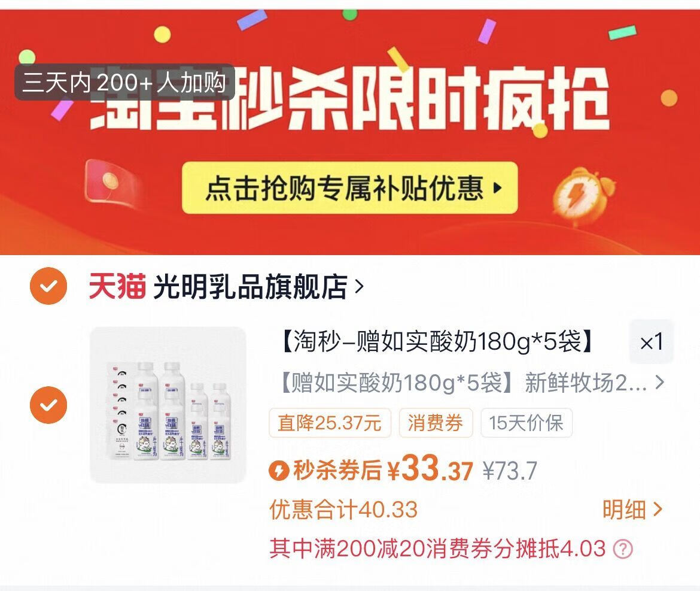This screenshot has height=591, width=700.
Task: Click the arrow icon in yellow banner button
Action: (x=498, y=187)
